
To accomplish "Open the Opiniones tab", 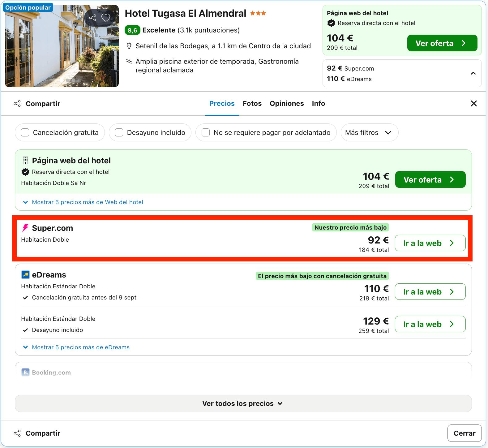I will [287, 104].
